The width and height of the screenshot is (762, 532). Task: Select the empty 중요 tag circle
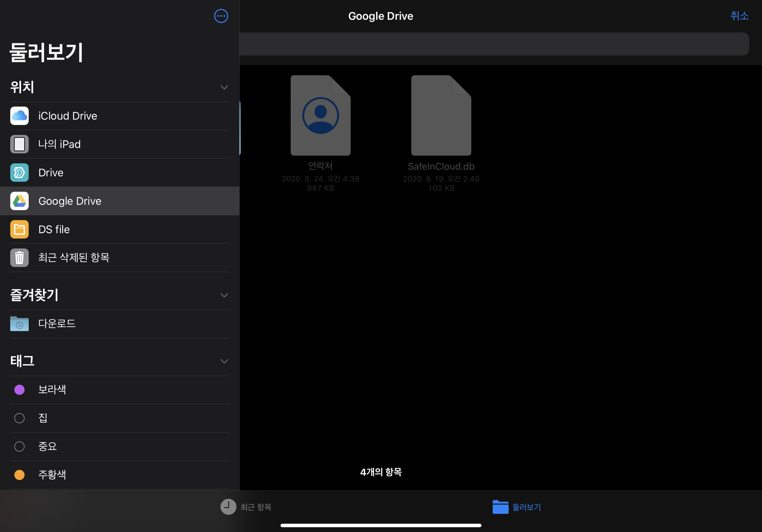(x=19, y=447)
